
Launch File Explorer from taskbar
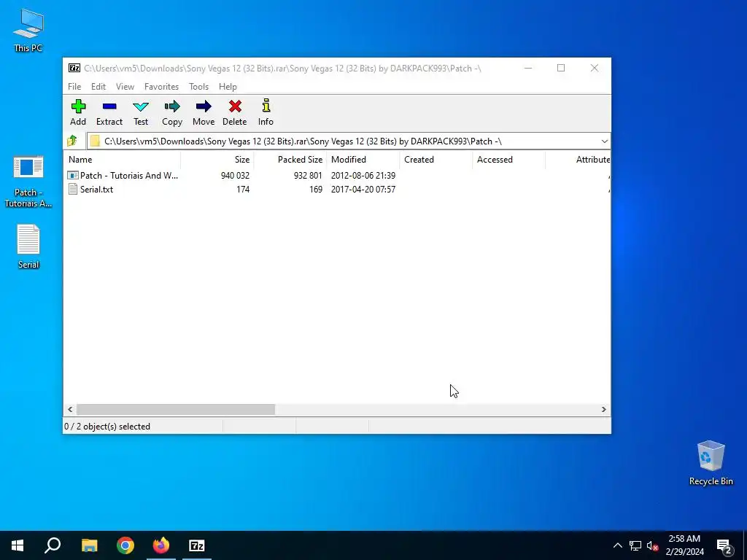pos(89,545)
